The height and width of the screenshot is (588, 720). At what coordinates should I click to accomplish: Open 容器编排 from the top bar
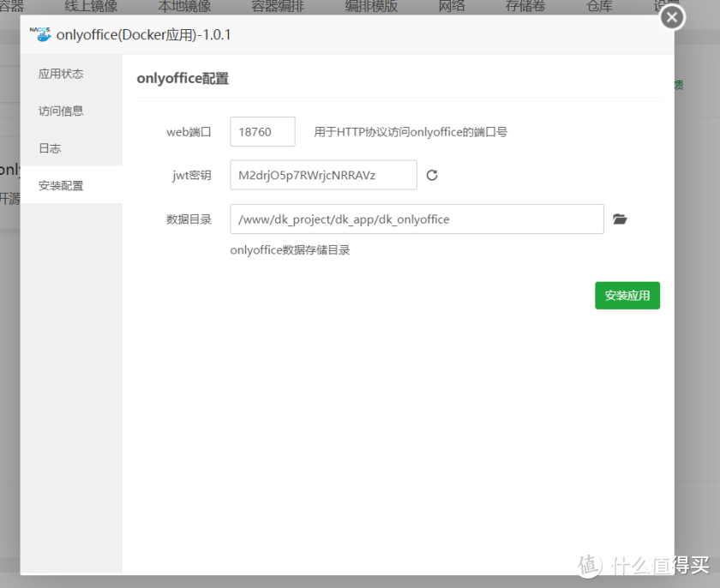(278, 6)
